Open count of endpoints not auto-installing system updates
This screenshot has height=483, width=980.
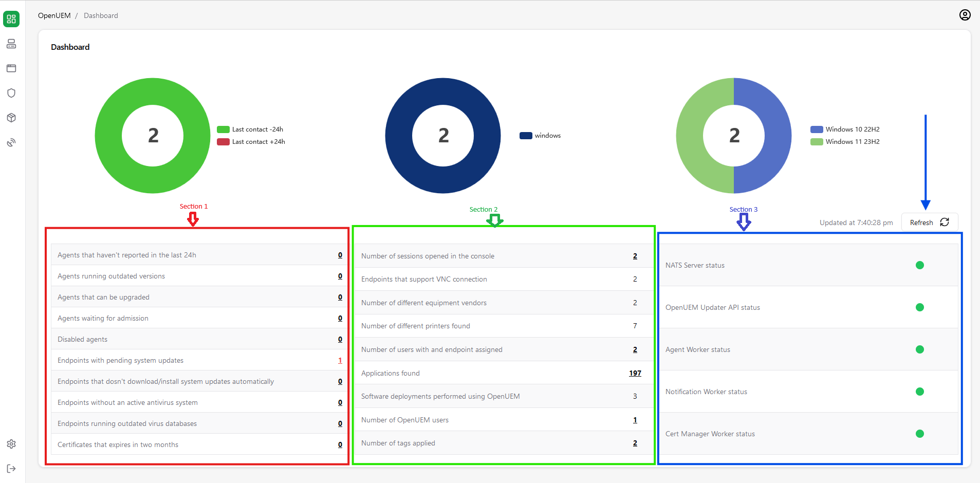(340, 382)
